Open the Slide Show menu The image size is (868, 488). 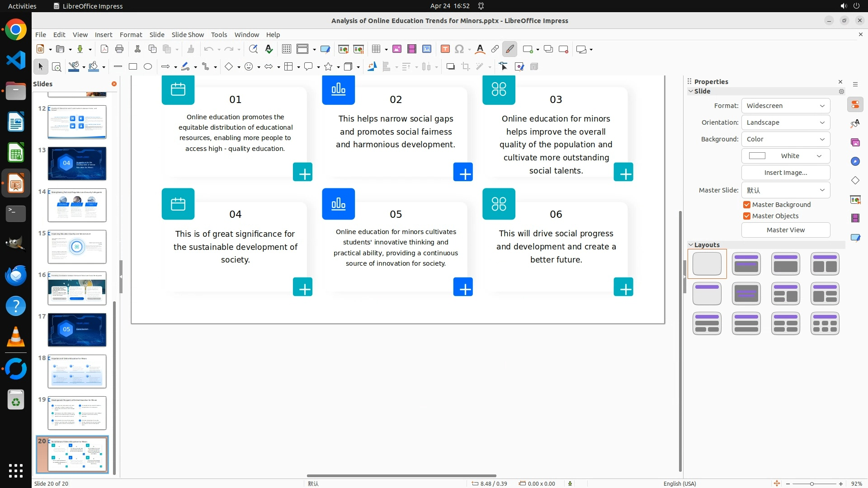(188, 35)
